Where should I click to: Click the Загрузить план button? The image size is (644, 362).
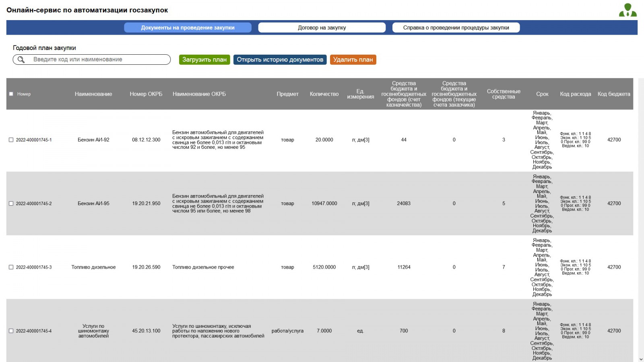pos(204,60)
